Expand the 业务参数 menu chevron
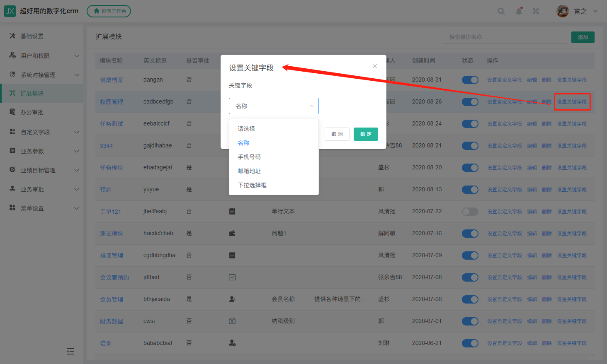 [77, 151]
